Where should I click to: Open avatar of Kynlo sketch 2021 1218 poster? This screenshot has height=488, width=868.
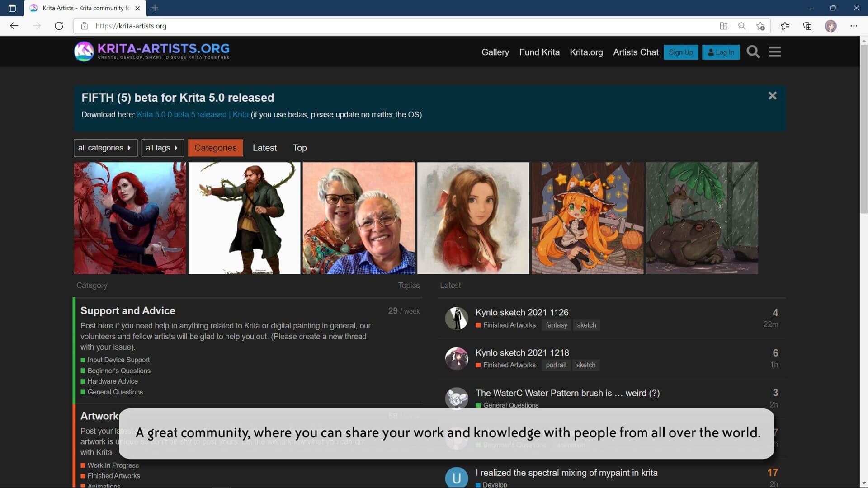coord(457,358)
